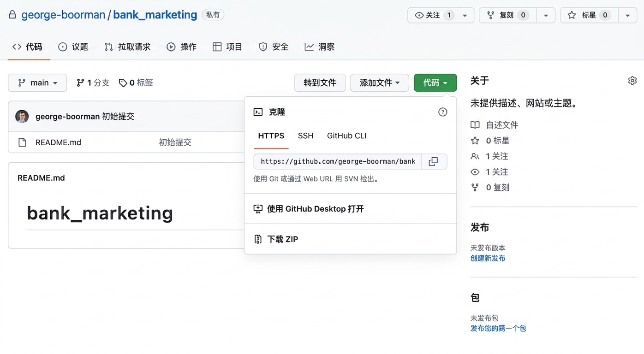Image resolution: width=644 pixels, height=354 pixels.
Task: Choose 使用 GitHub Desktop 打开
Action: coord(350,209)
